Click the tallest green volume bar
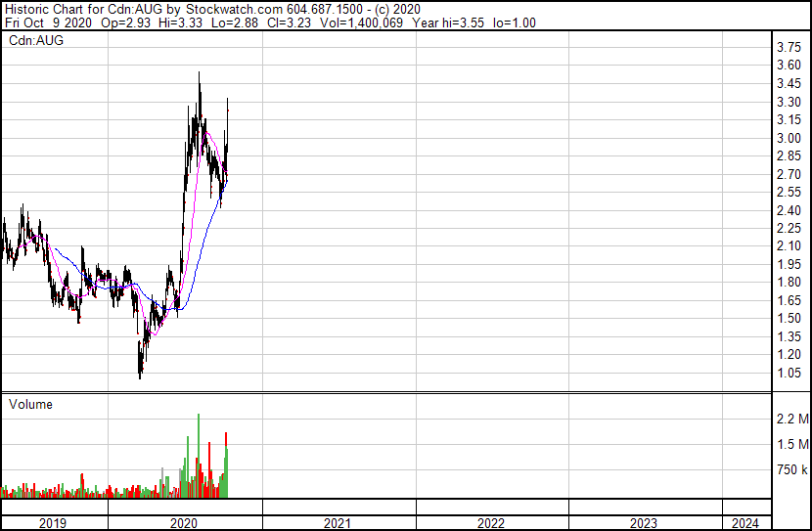Viewport: 812px width, 531px height. point(199,456)
